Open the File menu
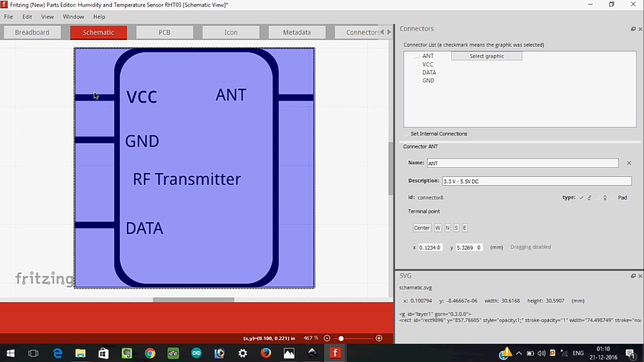The height and width of the screenshot is (362, 644). pos(8,17)
